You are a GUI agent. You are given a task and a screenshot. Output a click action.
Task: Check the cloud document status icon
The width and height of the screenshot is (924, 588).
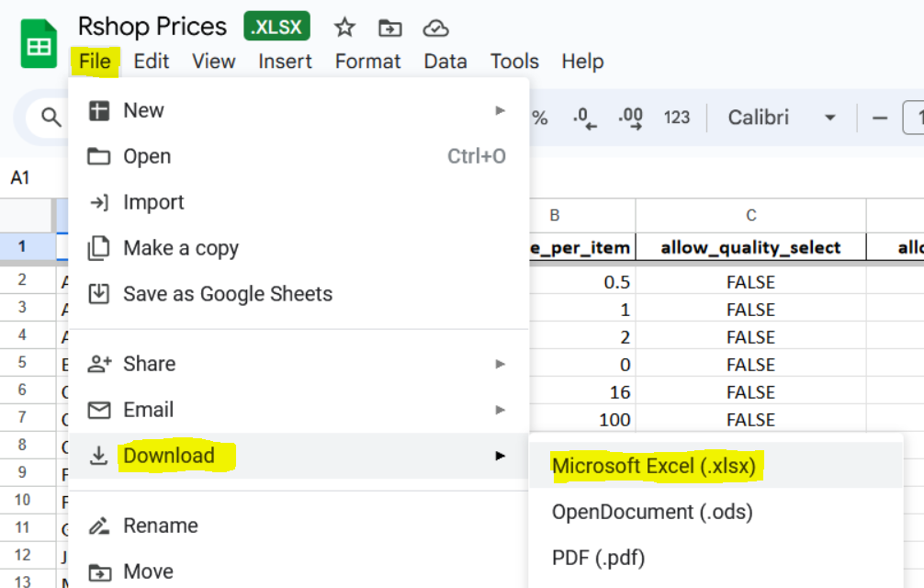435,28
